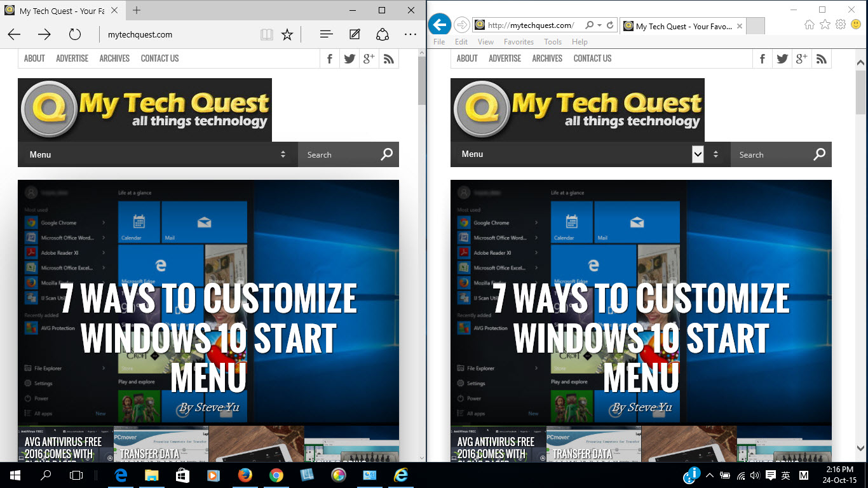Go back in the Edge window
868x488 pixels.
pos(14,34)
